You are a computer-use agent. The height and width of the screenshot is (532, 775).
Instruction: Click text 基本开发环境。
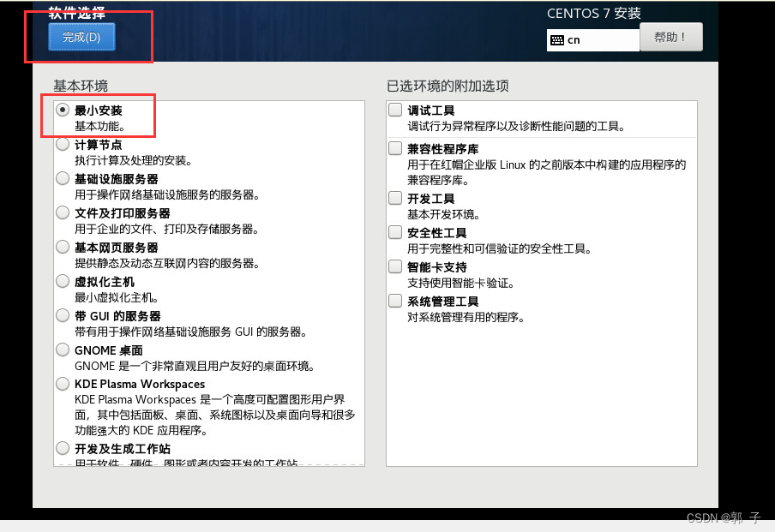click(443, 214)
